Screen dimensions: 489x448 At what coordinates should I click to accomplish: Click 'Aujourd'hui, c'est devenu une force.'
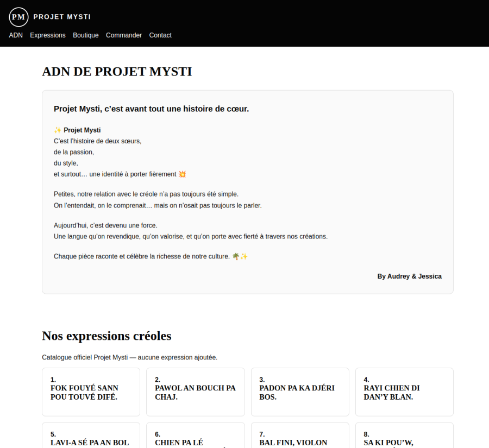[x=106, y=225]
